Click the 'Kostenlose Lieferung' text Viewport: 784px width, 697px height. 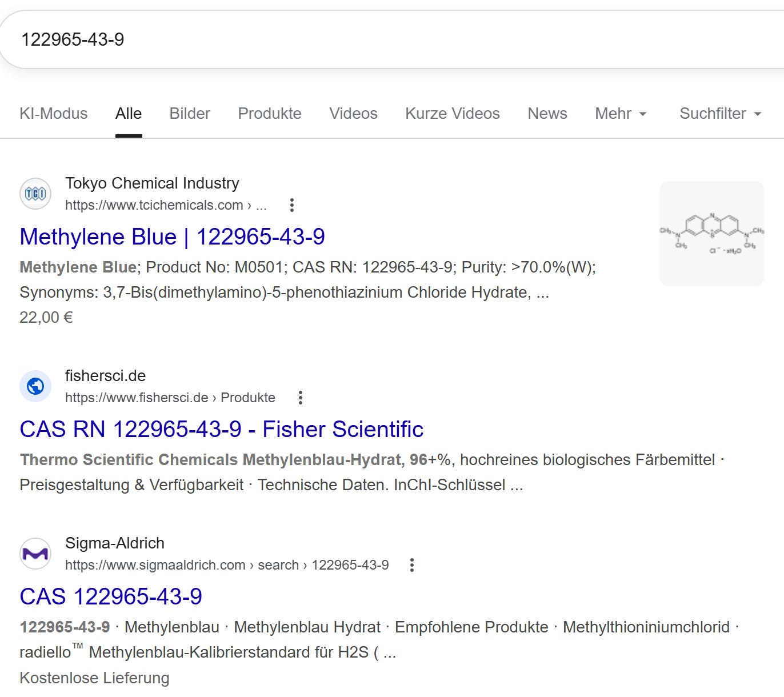click(x=94, y=678)
